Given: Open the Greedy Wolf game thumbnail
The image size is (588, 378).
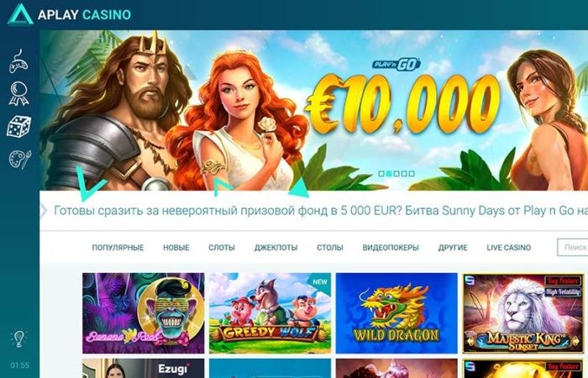Looking at the screenshot, I should pyautogui.click(x=270, y=313).
